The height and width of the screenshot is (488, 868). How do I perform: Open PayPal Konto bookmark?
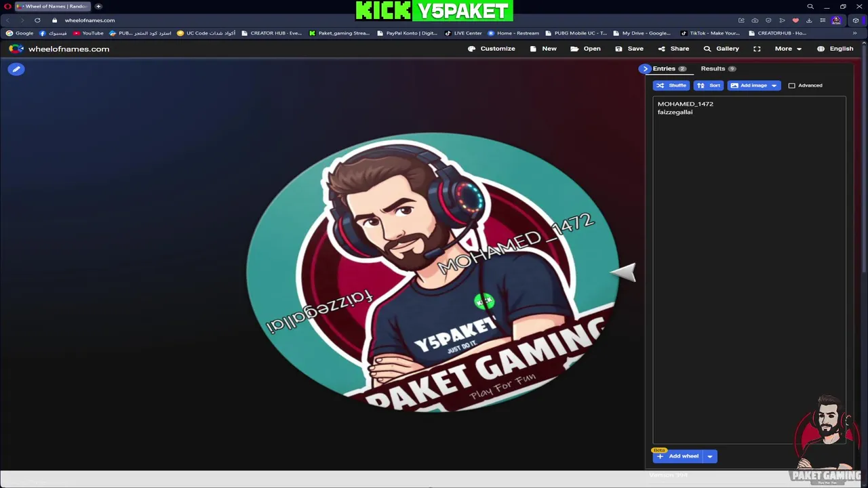pyautogui.click(x=407, y=33)
